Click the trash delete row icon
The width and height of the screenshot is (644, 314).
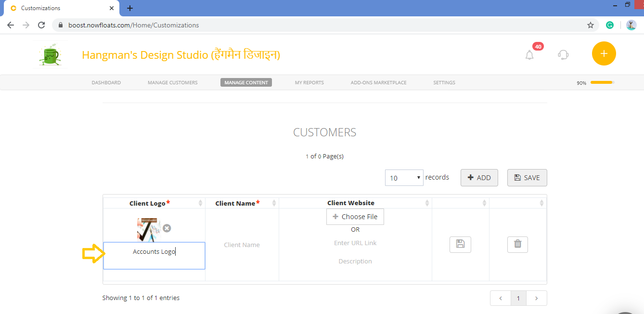[x=517, y=244]
